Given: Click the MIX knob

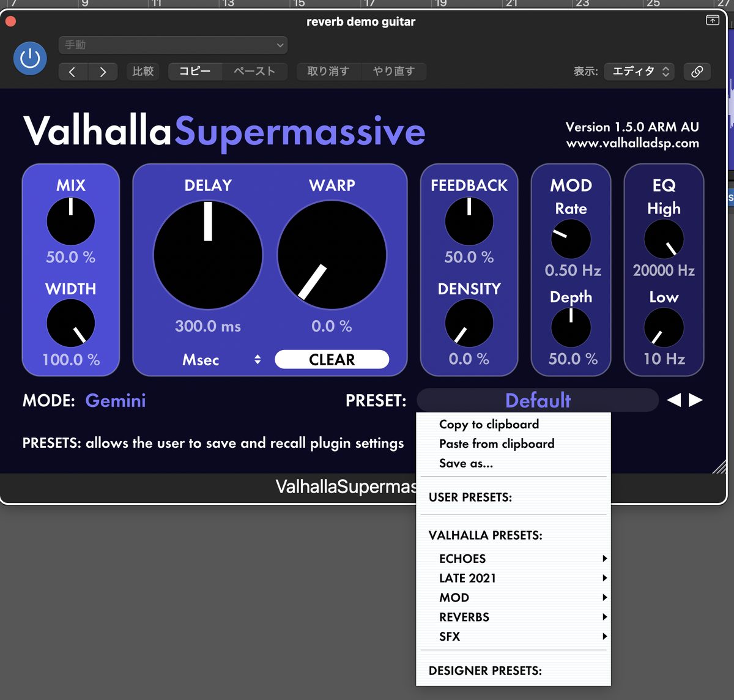Looking at the screenshot, I should pyautogui.click(x=71, y=222).
